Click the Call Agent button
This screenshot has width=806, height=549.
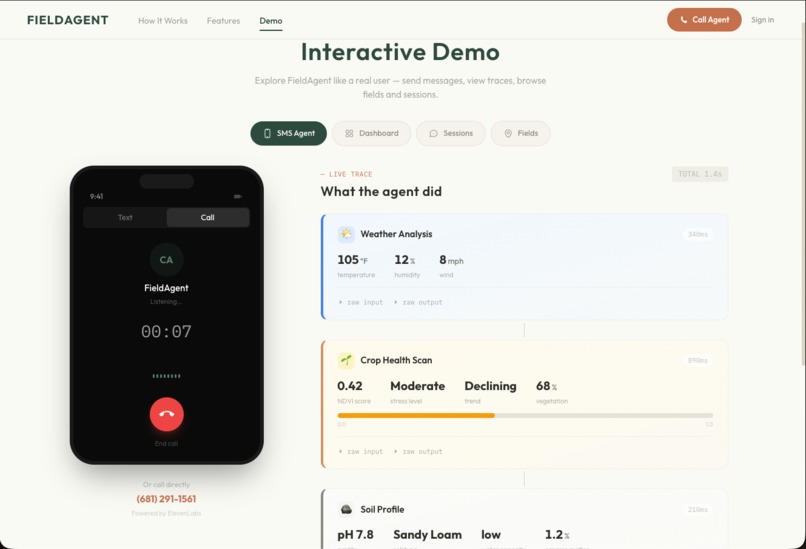coord(704,20)
